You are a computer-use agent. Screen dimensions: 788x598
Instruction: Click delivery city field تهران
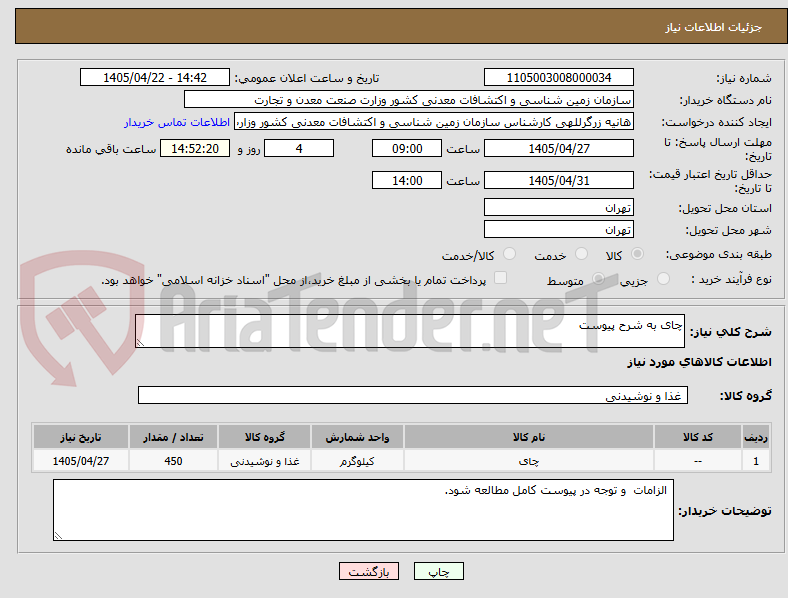(x=558, y=229)
